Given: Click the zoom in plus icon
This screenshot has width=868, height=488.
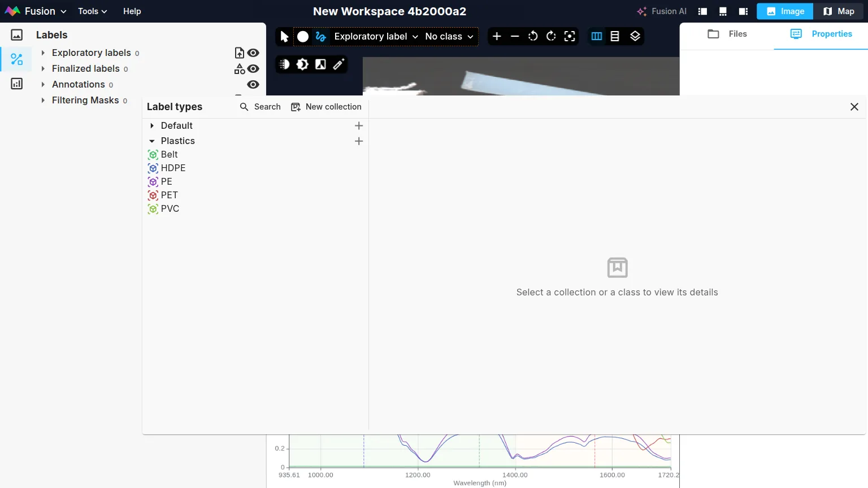Looking at the screenshot, I should click(x=497, y=37).
